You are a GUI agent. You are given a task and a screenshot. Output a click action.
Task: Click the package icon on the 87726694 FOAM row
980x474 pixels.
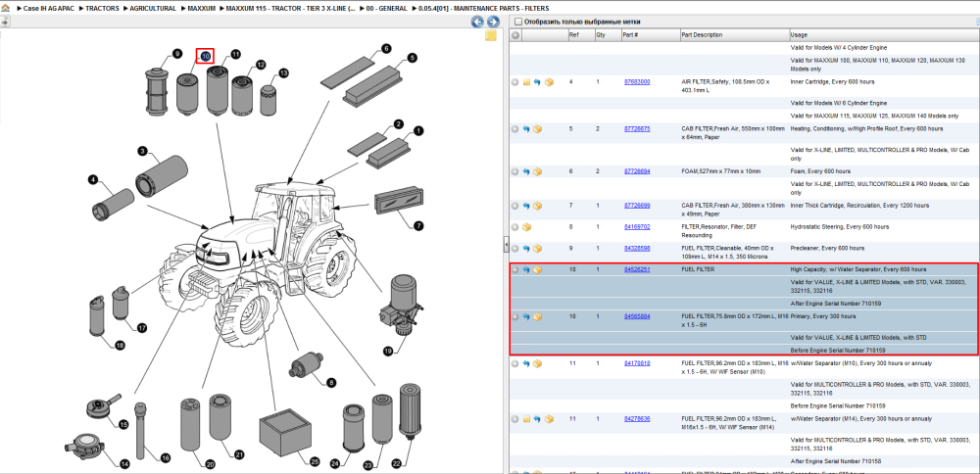coord(537,171)
